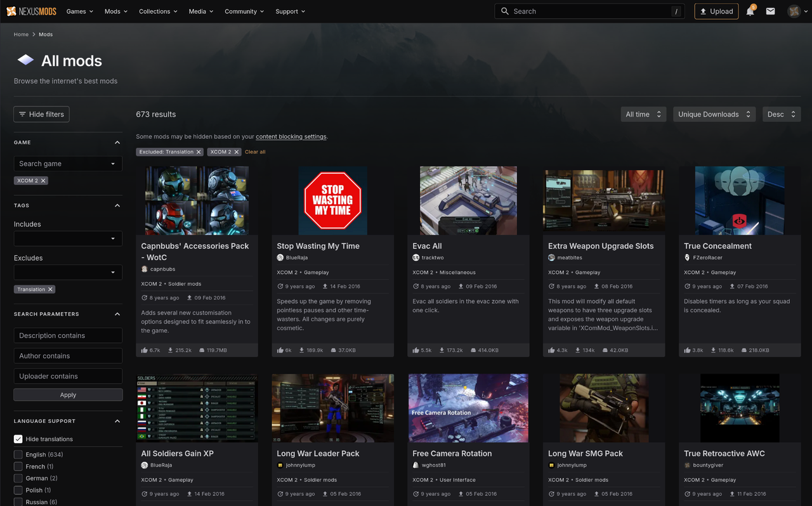Viewport: 812px width, 506px height.
Task: Click the search magnifier icon
Action: click(505, 11)
